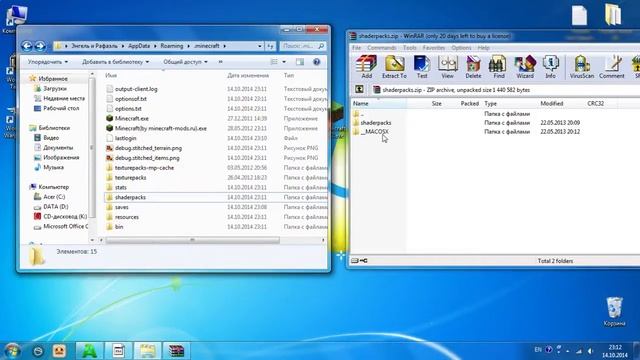Click AppData in Explorer address bar
This screenshot has height=360, width=640.
(x=139, y=46)
